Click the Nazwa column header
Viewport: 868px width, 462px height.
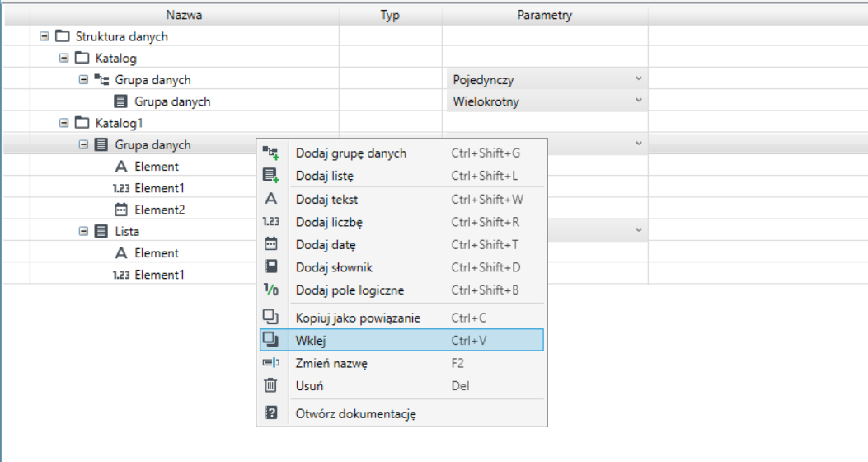coord(184,15)
